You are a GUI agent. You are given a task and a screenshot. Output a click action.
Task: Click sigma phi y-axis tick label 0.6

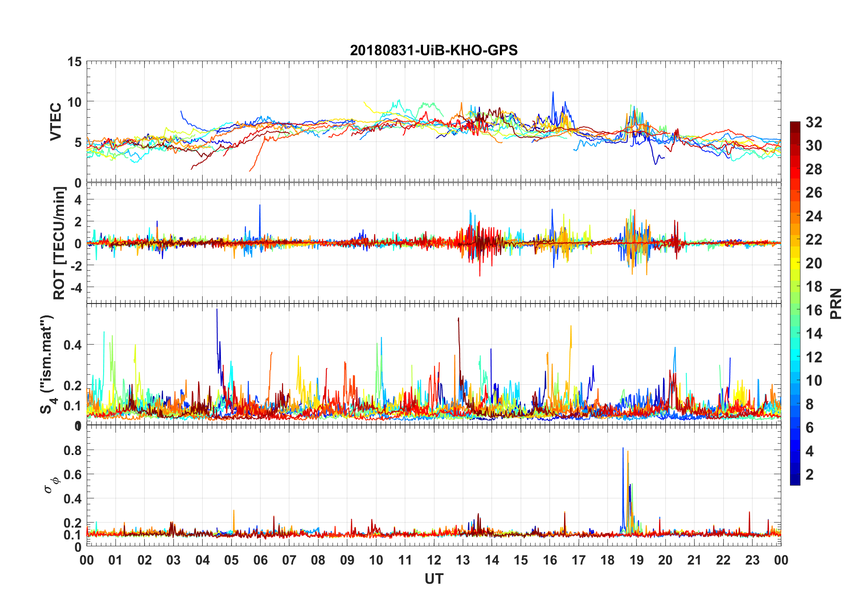tap(73, 475)
